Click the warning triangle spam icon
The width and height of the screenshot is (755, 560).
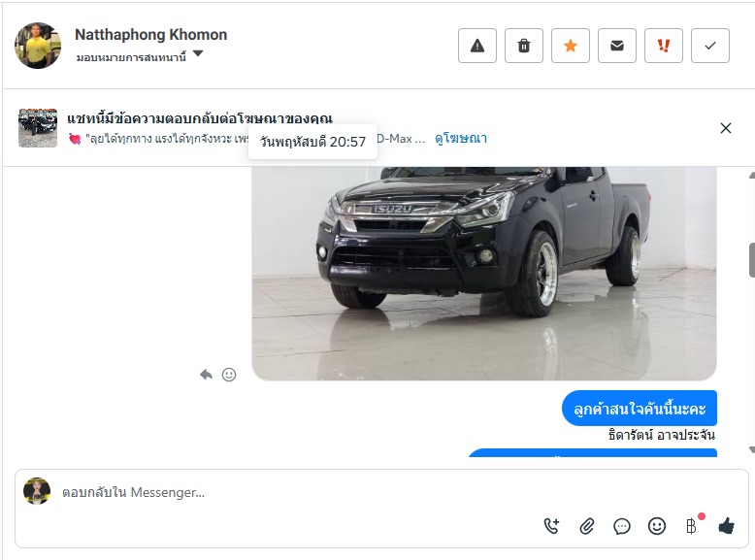pos(477,46)
